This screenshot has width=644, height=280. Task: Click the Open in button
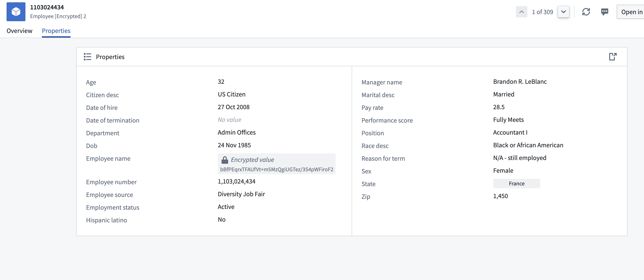[631, 12]
